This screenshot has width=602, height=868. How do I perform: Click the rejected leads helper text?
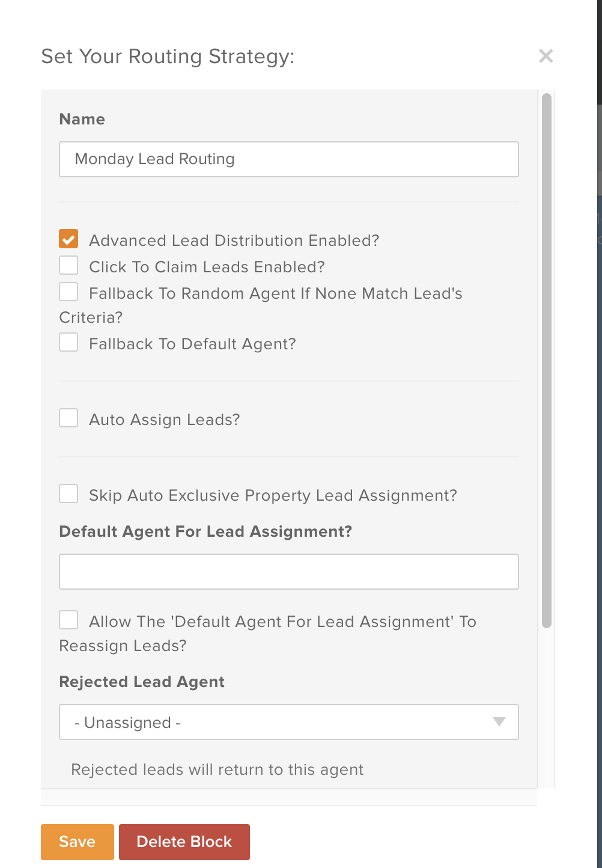tap(217, 769)
